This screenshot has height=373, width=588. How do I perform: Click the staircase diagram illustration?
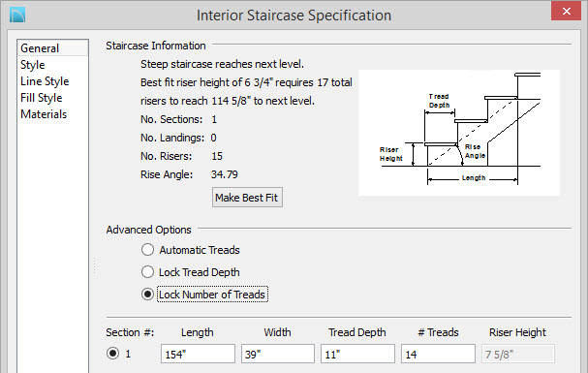pos(459,133)
